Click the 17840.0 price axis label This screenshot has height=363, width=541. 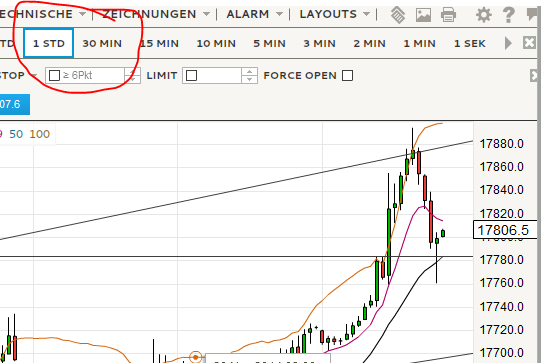tap(502, 190)
